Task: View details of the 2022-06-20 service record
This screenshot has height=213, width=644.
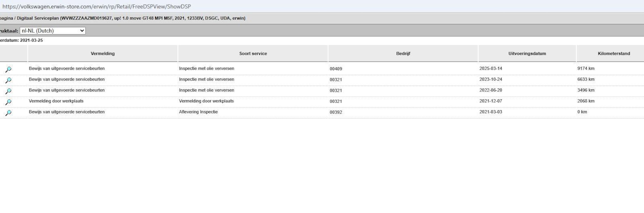Action: click(8, 91)
